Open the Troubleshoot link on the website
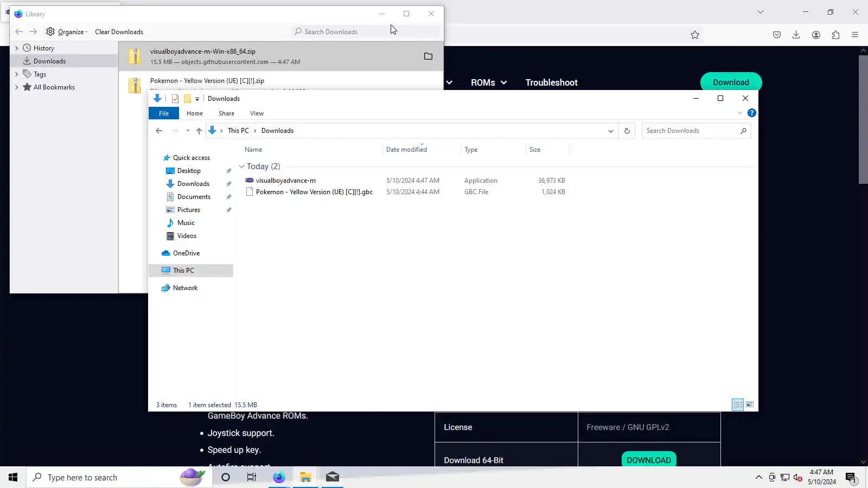This screenshot has height=488, width=868. coord(551,82)
